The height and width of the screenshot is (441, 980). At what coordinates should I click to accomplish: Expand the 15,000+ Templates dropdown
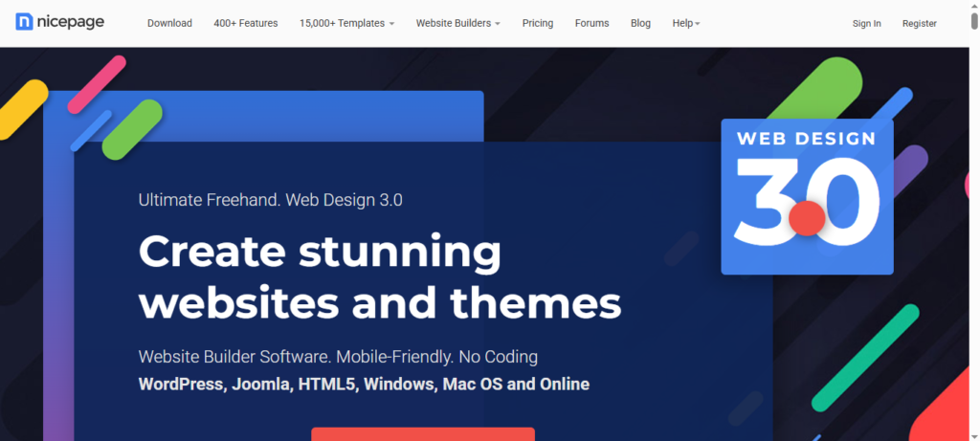click(x=346, y=23)
